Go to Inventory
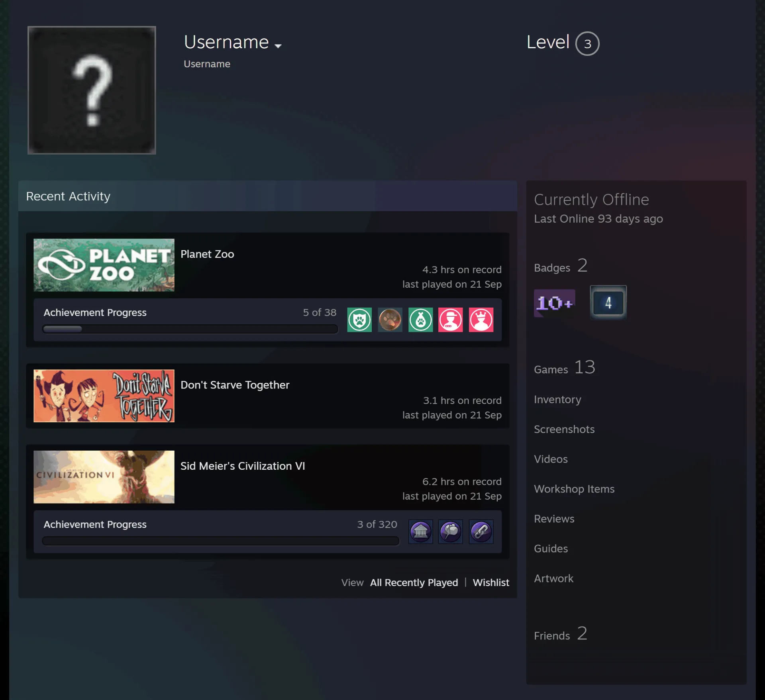The width and height of the screenshot is (765, 700). [557, 399]
